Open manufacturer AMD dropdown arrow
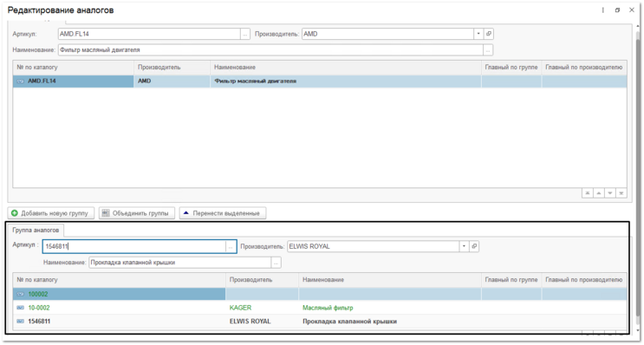Viewport: 644px width, 345px height. 478,34
